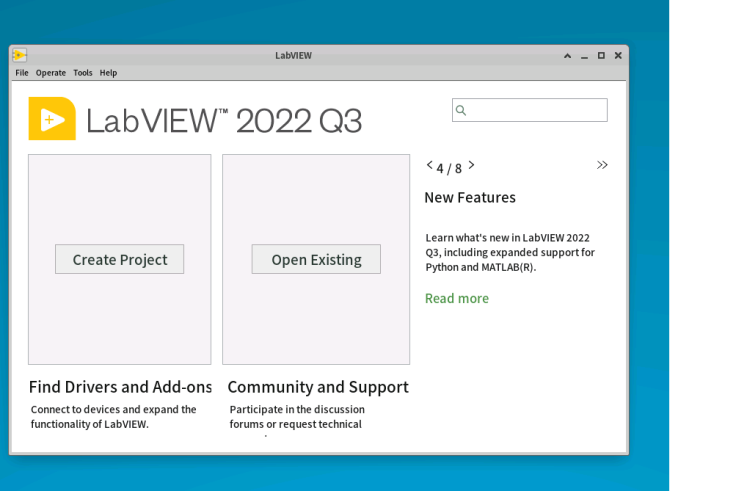Viewport: 736px width, 491px height.
Task: Click the Open Existing button
Action: pyautogui.click(x=316, y=259)
